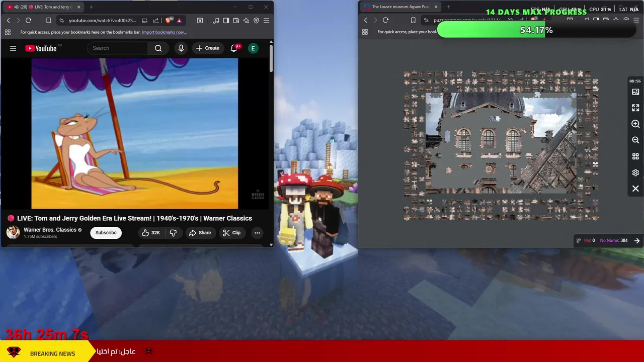Start voice search with the microphone icon
The image size is (644, 362).
pyautogui.click(x=181, y=48)
